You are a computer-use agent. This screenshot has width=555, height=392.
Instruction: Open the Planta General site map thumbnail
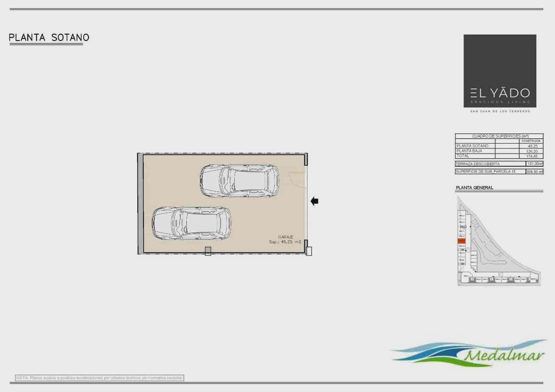point(499,241)
